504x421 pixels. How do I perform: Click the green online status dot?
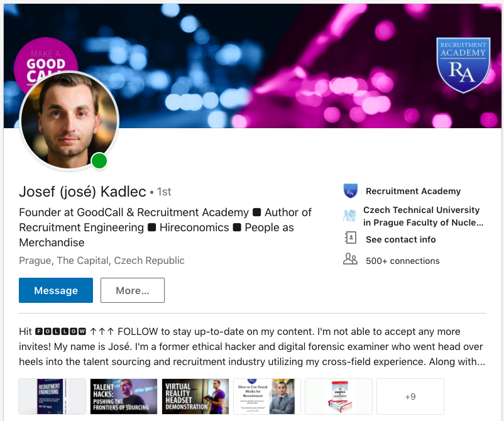click(x=99, y=161)
